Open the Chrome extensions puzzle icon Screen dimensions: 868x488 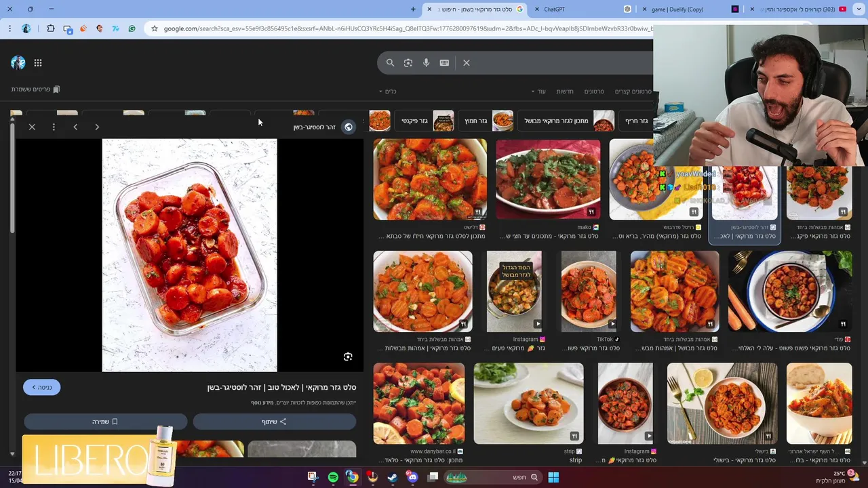click(51, 28)
